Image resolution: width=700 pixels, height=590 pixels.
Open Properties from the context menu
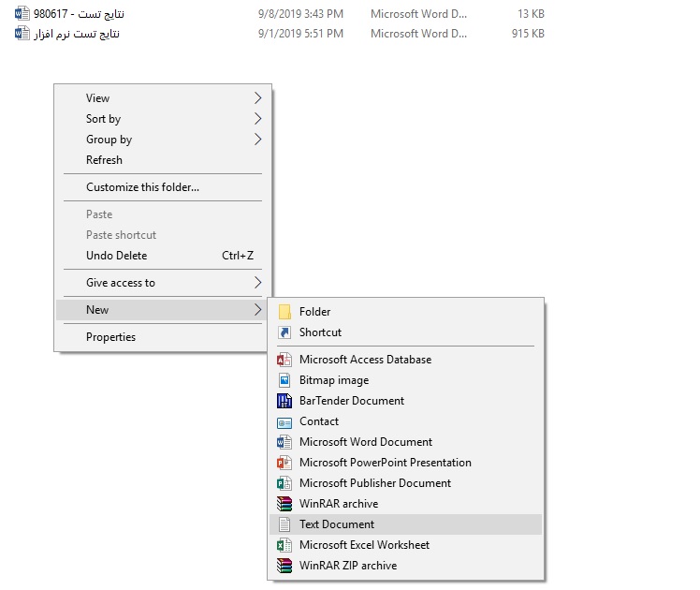(163, 337)
